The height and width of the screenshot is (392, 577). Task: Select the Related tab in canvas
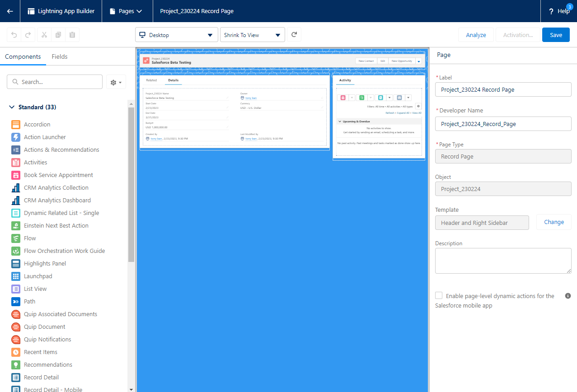pyautogui.click(x=151, y=80)
